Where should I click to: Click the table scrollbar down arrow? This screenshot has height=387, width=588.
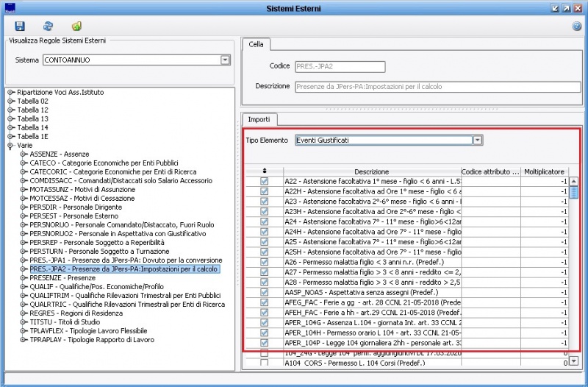(x=574, y=361)
